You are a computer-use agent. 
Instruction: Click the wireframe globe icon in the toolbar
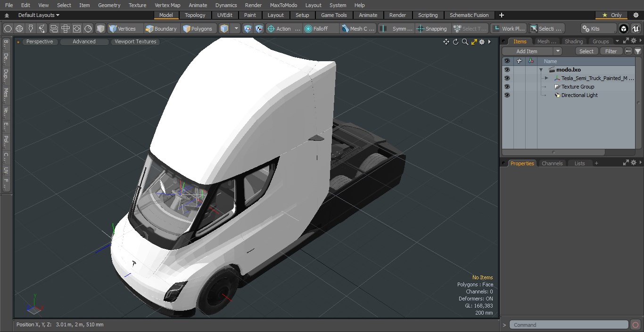point(19,29)
